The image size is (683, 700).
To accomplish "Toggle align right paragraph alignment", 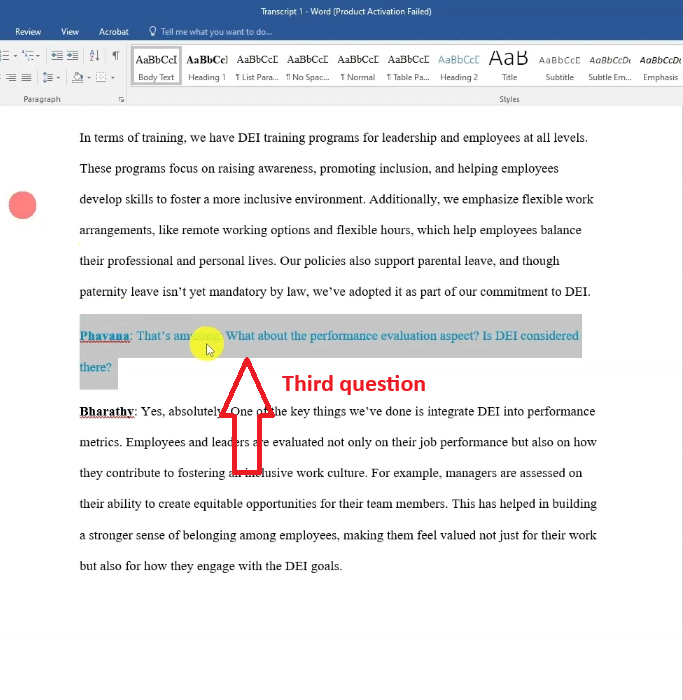I will pos(11,78).
